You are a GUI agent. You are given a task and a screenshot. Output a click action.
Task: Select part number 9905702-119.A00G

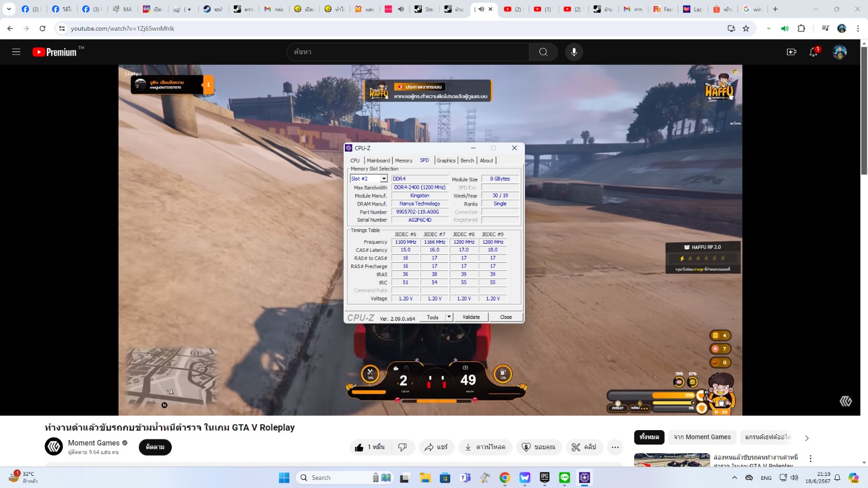[420, 212]
